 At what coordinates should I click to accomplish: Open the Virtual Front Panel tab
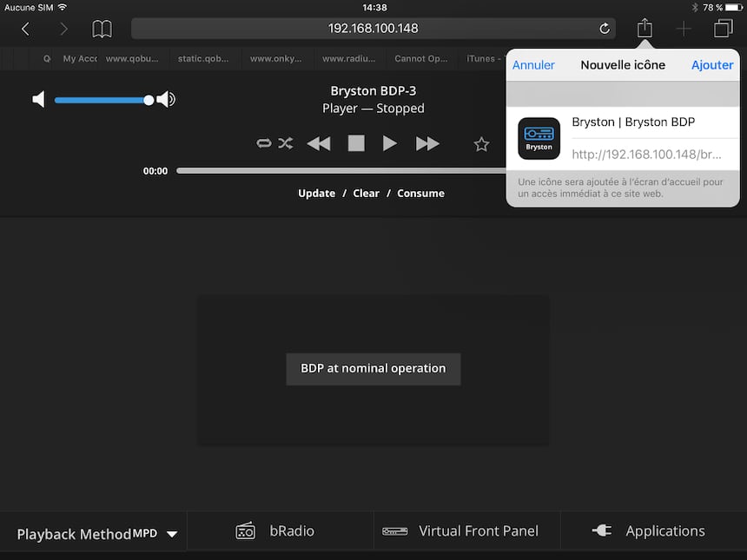pos(467,531)
